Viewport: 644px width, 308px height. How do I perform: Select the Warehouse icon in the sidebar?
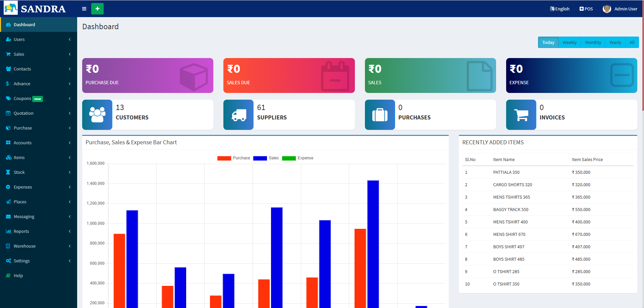pos(8,246)
